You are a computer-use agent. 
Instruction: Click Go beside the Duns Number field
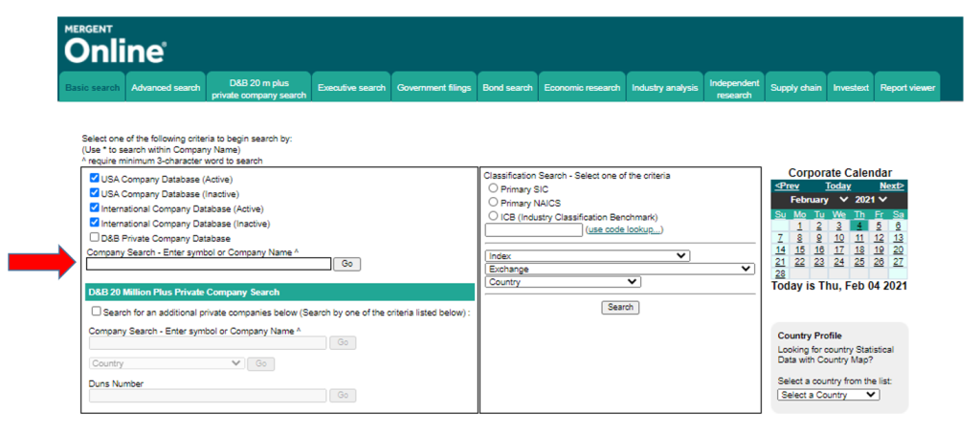[343, 395]
